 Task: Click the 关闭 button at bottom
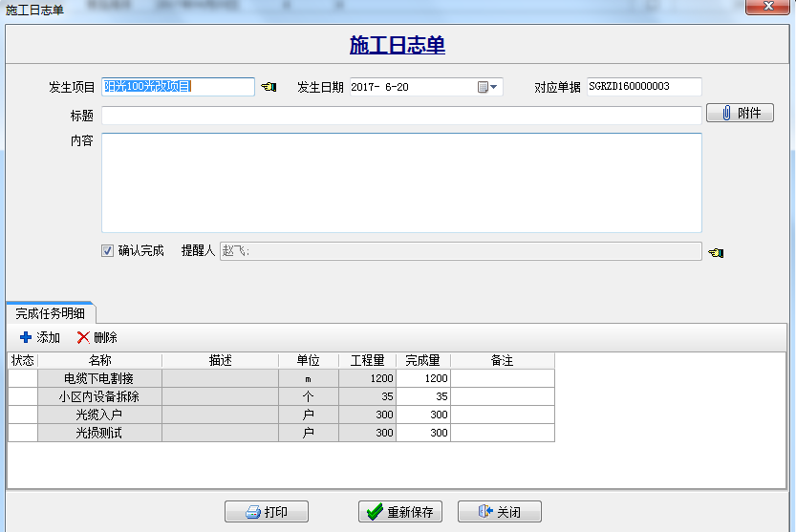(500, 512)
